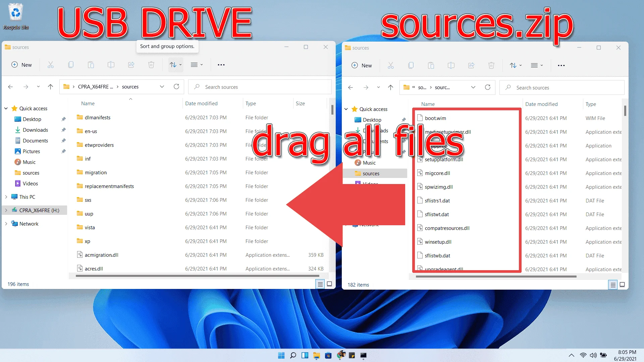Click the Copy icon in left Explorer window
This screenshot has height=362, width=644.
pyautogui.click(x=71, y=65)
